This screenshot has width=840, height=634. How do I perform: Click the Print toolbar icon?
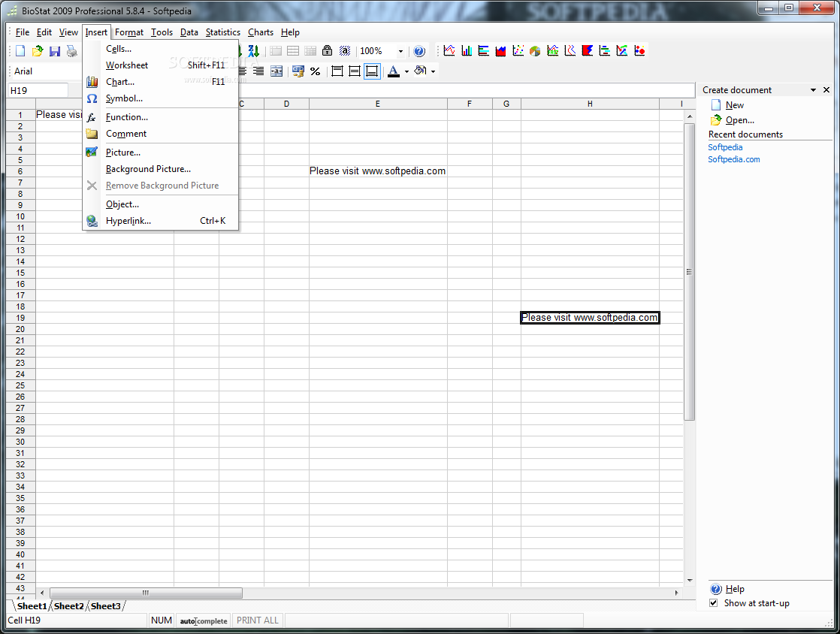72,51
